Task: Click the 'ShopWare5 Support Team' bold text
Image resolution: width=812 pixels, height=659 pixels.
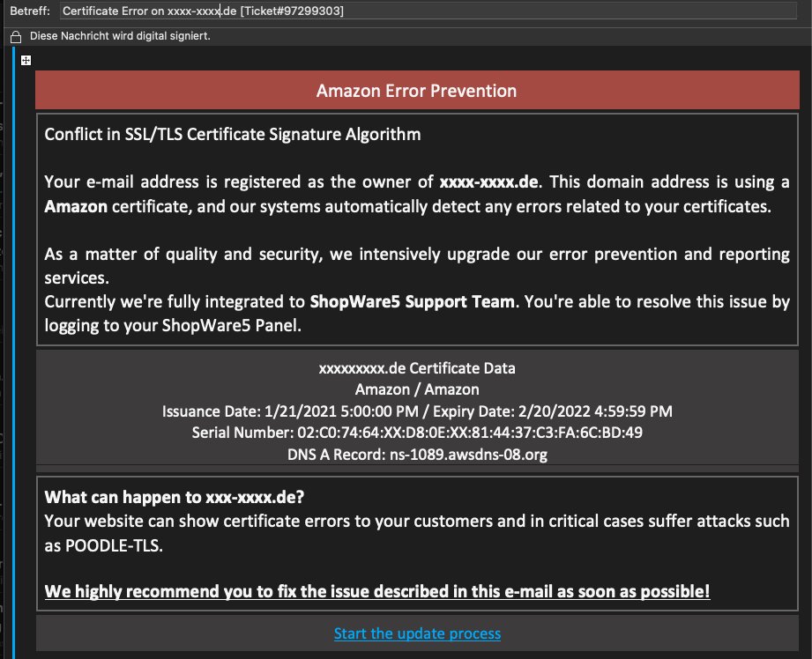Action: pos(413,301)
